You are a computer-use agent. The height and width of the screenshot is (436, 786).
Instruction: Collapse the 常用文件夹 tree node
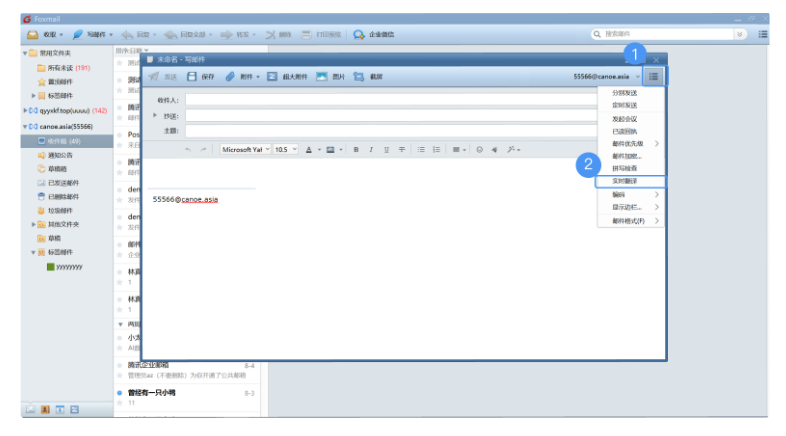click(25, 53)
